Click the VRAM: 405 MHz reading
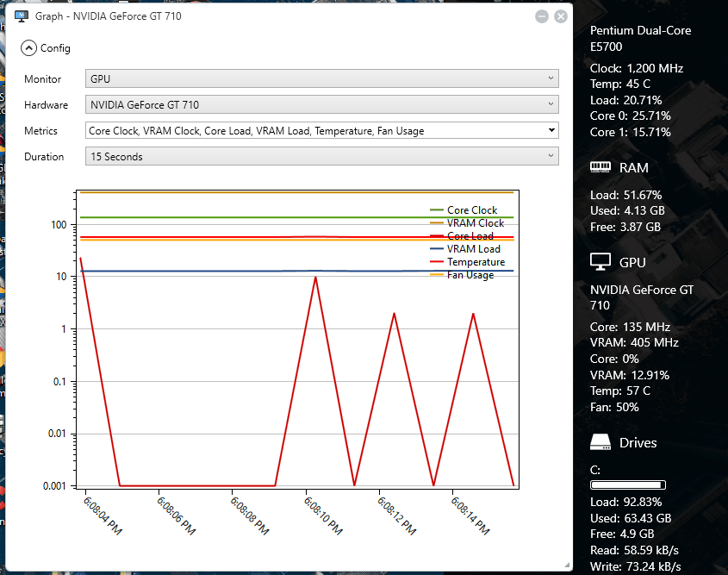Image resolution: width=728 pixels, height=575 pixels. click(x=634, y=343)
